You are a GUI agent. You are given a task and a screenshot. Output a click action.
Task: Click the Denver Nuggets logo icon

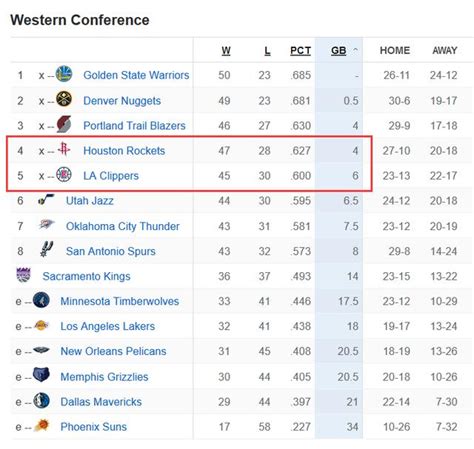[x=64, y=99]
